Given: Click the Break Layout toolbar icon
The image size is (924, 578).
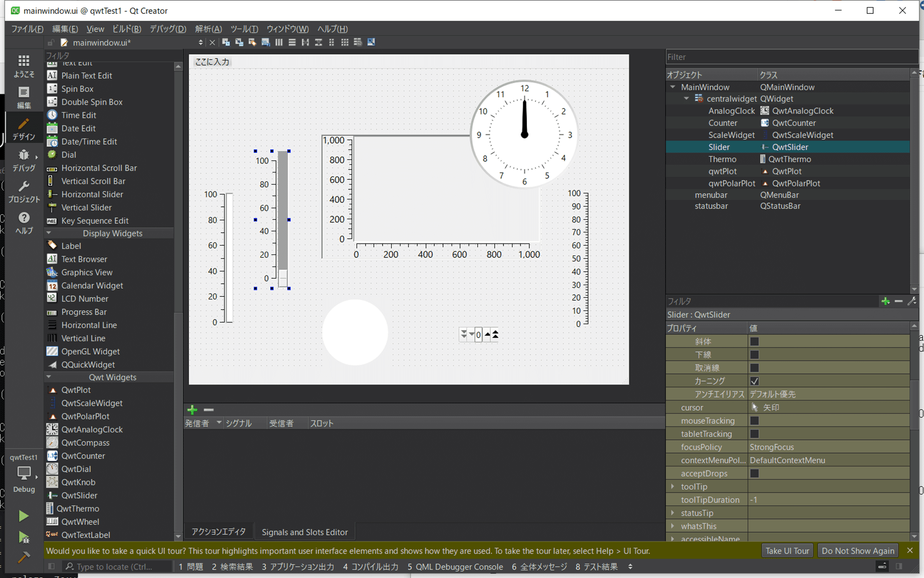Looking at the screenshot, I should click(358, 42).
